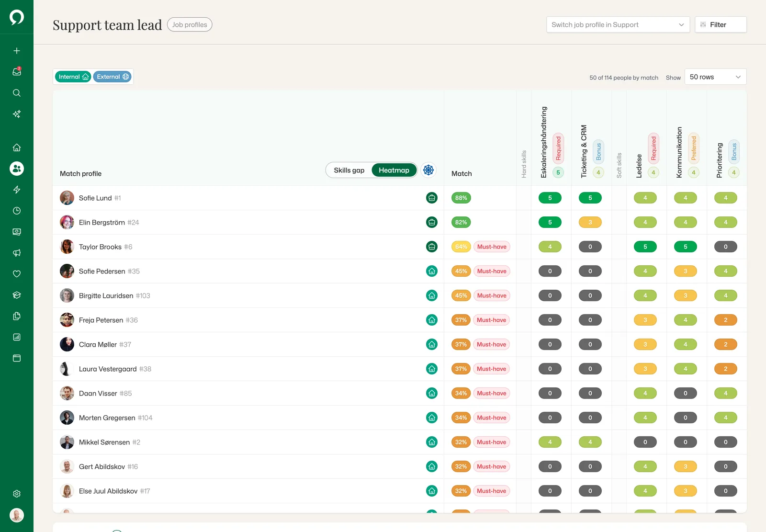This screenshot has height=532, width=766.
Task: Sort by Prioritering column header
Action: [x=719, y=160]
